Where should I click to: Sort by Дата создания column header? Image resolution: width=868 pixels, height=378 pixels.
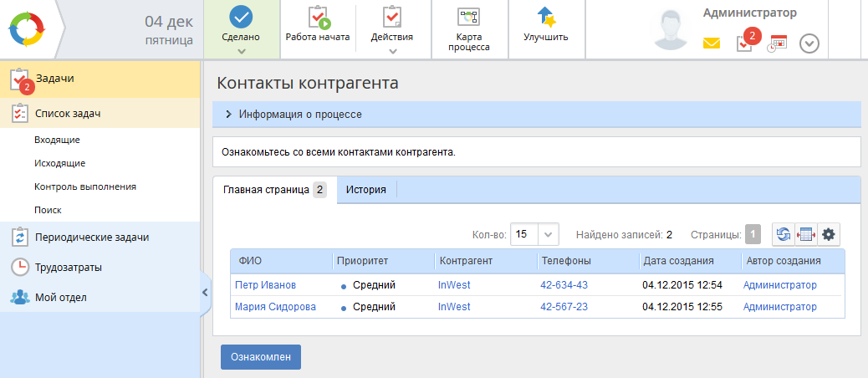[677, 261]
